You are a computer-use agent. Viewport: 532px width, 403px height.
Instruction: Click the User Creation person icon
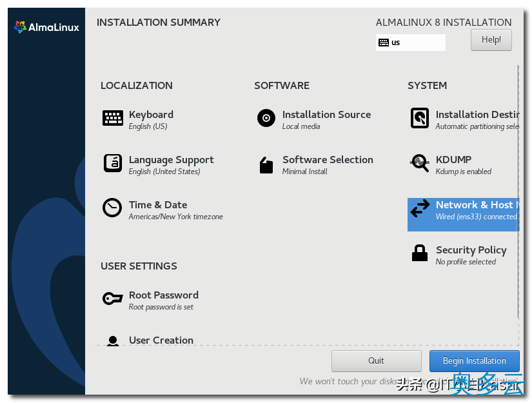click(x=113, y=341)
